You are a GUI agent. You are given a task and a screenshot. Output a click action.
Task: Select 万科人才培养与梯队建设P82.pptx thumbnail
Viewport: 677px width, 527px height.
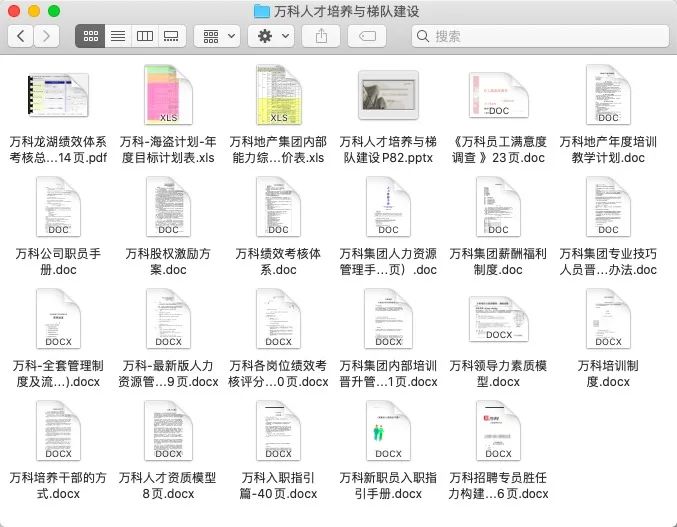[388, 95]
